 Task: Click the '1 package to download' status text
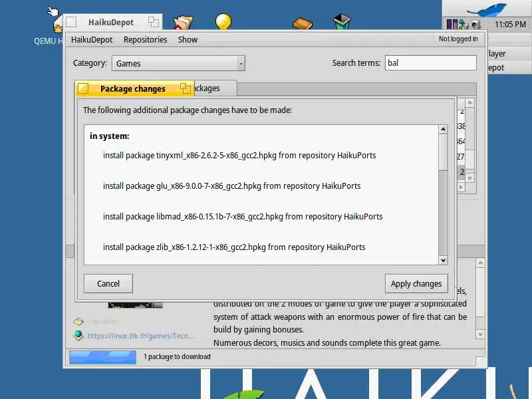click(x=177, y=356)
